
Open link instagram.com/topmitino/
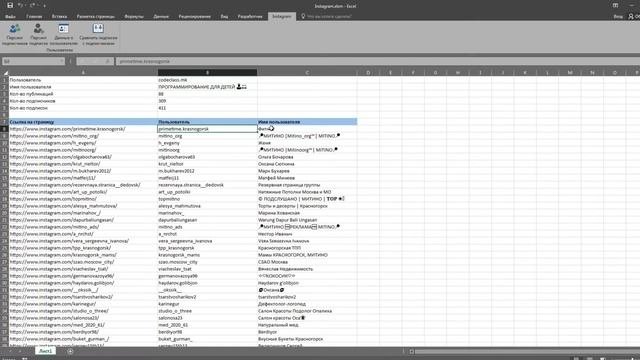[x=53, y=199]
